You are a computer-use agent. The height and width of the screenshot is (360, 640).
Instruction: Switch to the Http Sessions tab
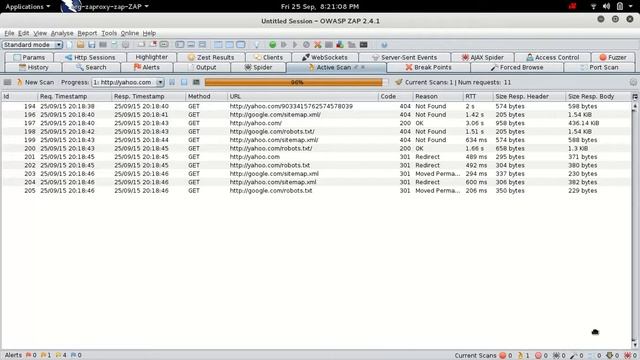[x=90, y=57]
